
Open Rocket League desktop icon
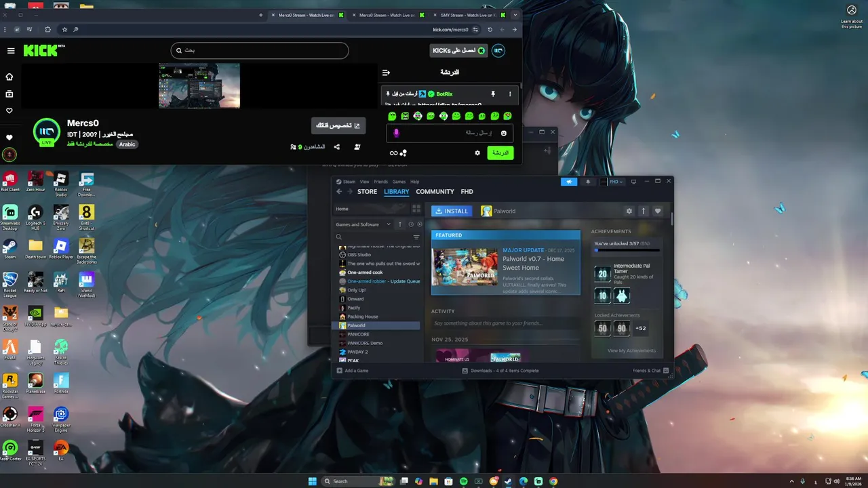click(x=9, y=283)
